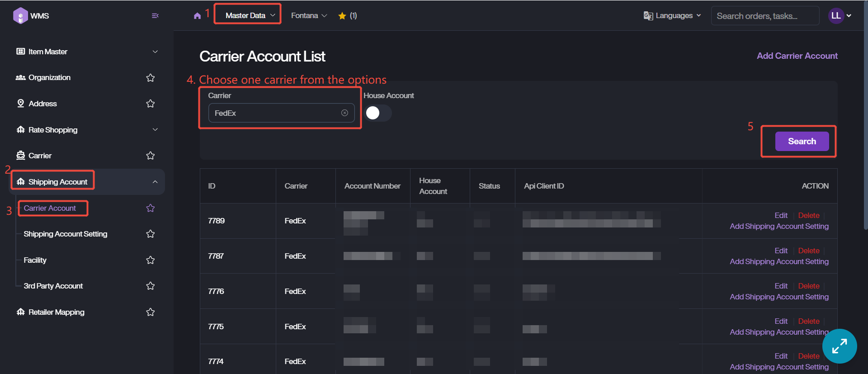The width and height of the screenshot is (868, 374).
Task: Click the expand fullscreen floating button
Action: point(839,346)
